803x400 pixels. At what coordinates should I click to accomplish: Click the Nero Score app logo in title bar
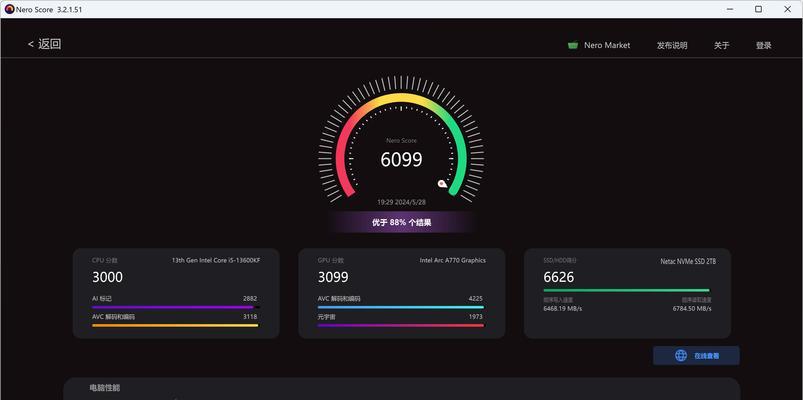[x=9, y=9]
